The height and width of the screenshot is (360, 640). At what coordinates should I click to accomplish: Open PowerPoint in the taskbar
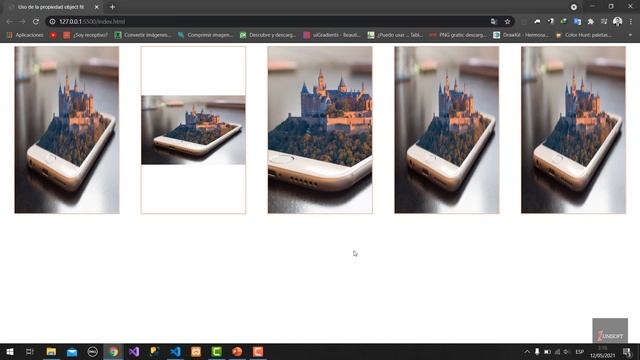237,351
